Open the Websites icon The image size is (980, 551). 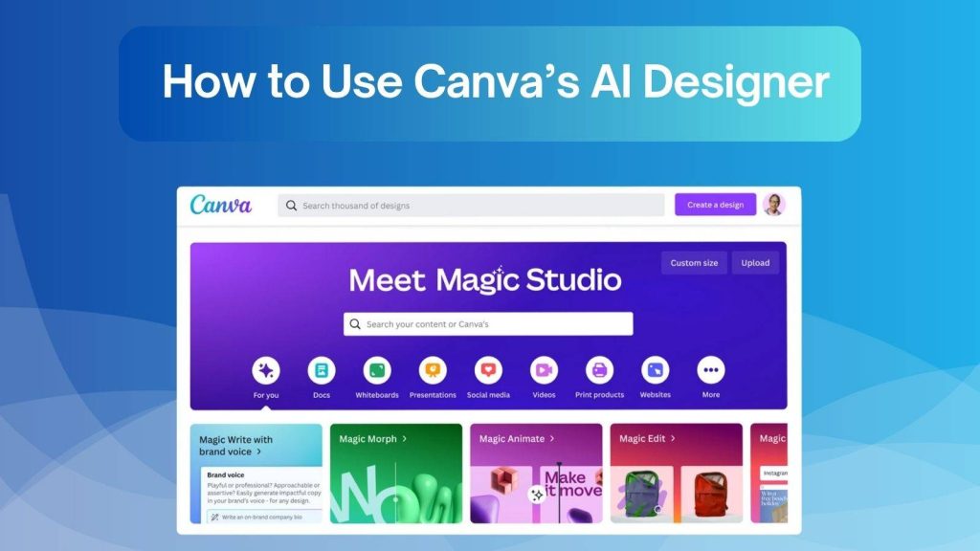tap(654, 368)
